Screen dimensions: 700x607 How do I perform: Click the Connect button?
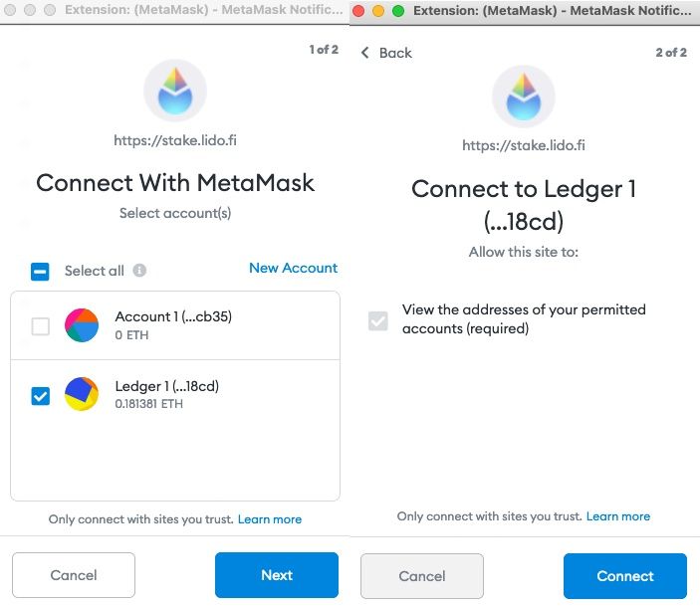click(625, 576)
